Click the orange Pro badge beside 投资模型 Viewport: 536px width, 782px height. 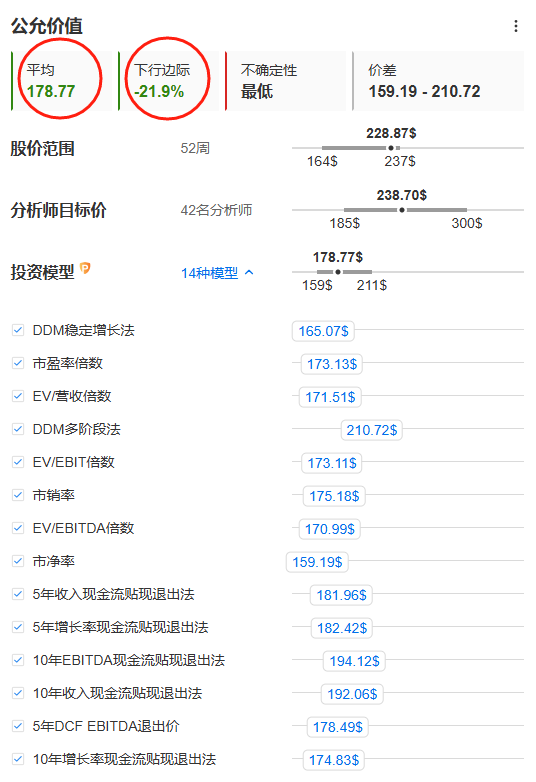point(85,268)
